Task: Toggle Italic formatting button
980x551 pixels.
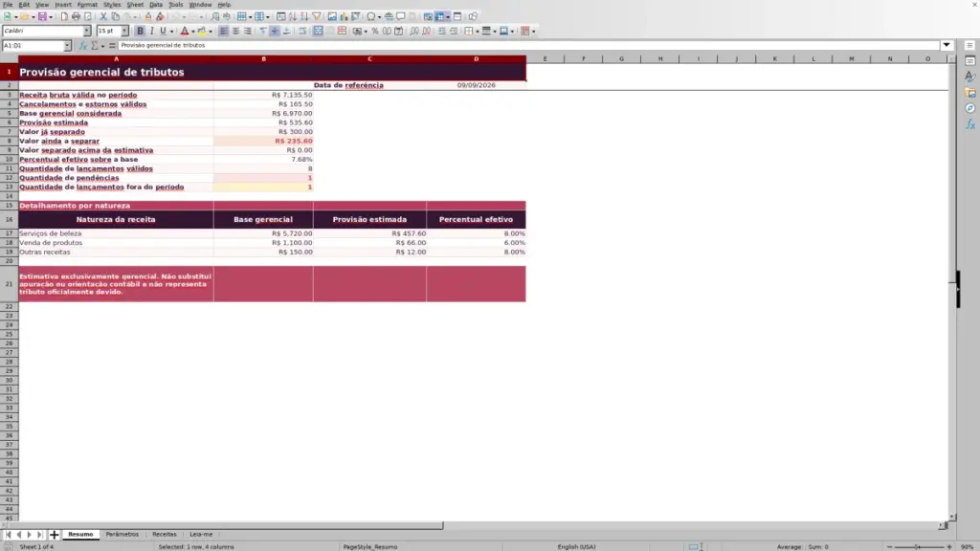Action: pyautogui.click(x=152, y=32)
